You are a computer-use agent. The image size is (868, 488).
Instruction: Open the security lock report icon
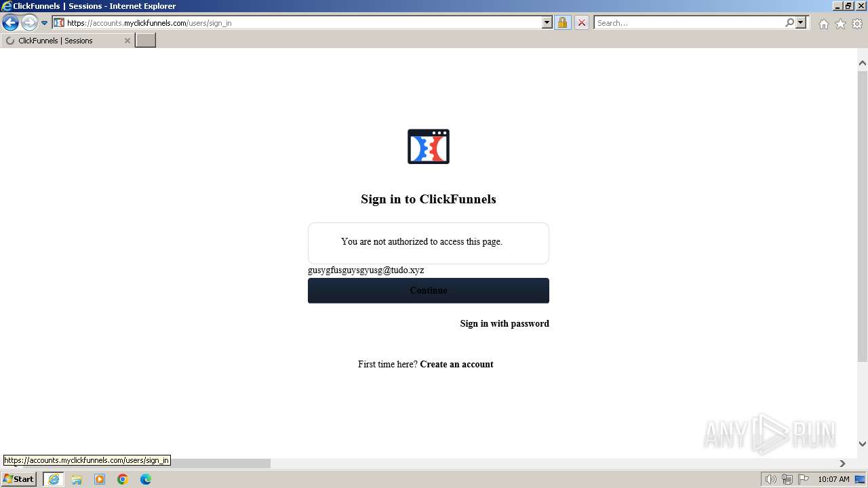tap(562, 22)
